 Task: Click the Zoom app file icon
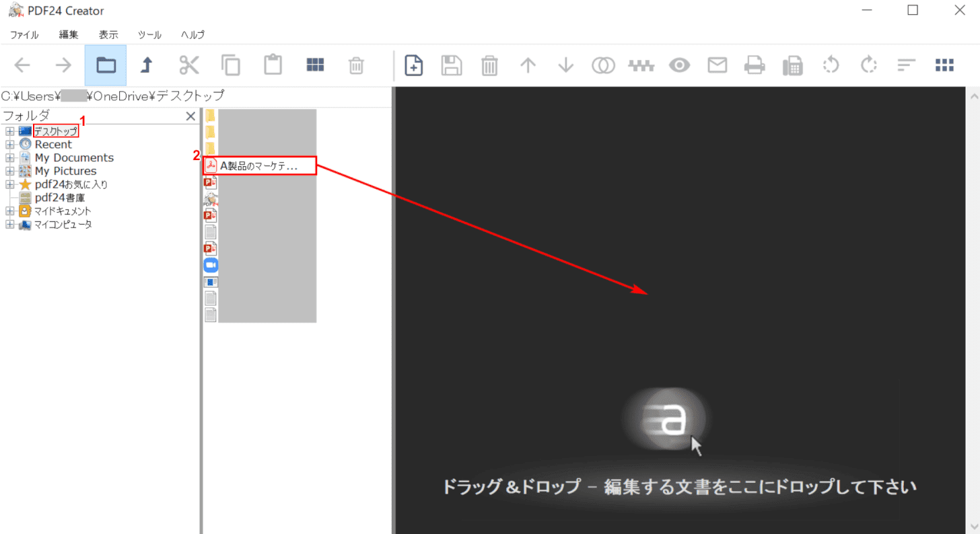211,265
